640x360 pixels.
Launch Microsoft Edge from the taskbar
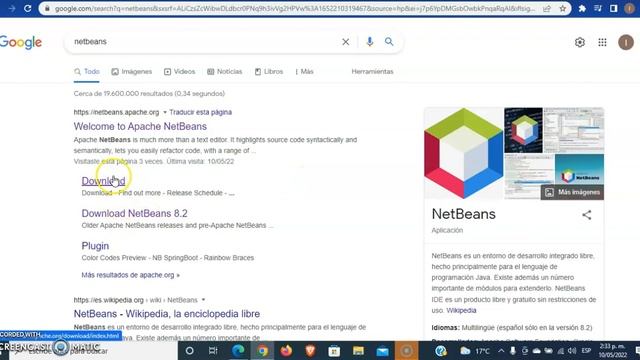238,351
